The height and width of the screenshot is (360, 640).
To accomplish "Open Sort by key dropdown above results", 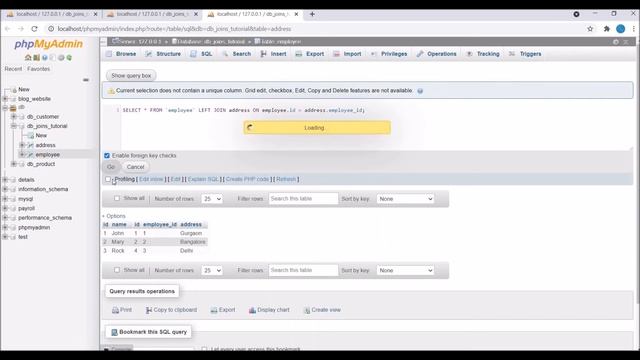I will 405,199.
